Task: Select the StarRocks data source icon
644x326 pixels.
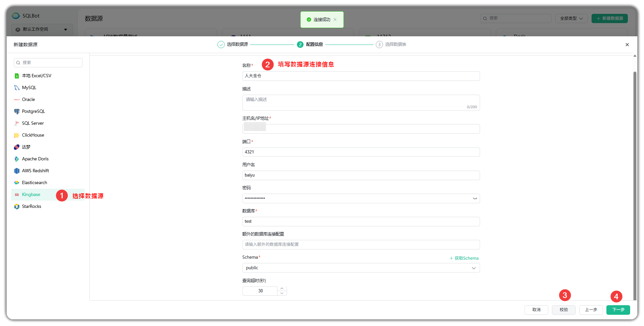Action: click(17, 206)
